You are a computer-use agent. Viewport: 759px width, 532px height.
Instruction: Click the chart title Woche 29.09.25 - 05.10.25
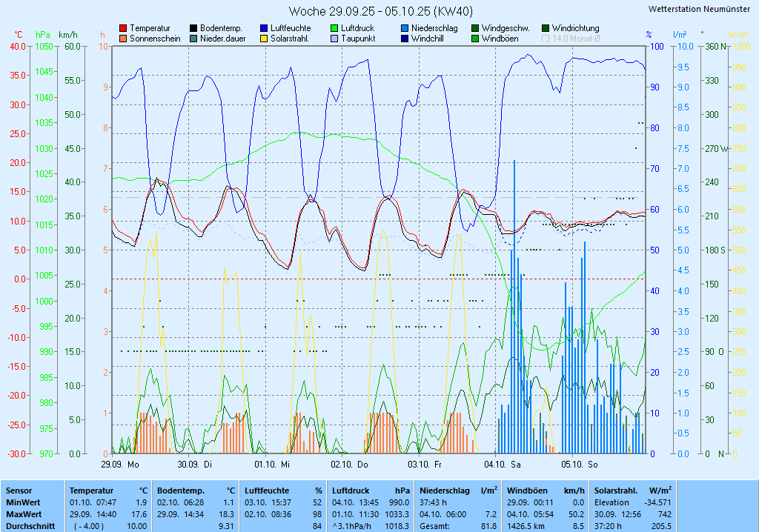tap(380, 11)
